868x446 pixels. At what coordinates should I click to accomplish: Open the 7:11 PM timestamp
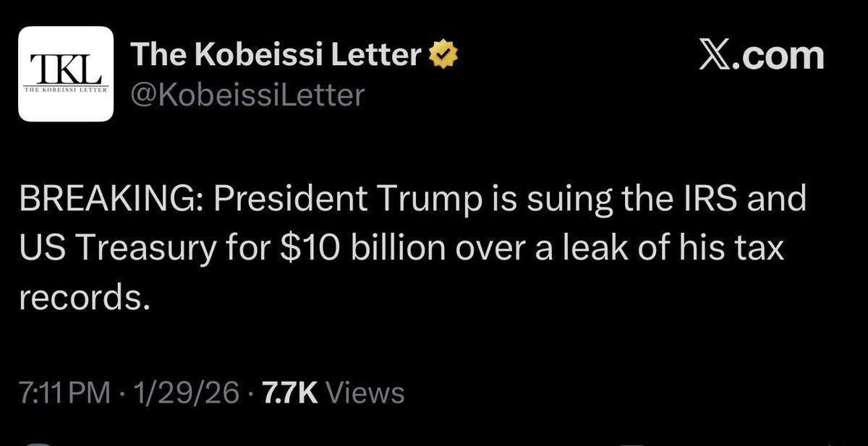(65, 393)
